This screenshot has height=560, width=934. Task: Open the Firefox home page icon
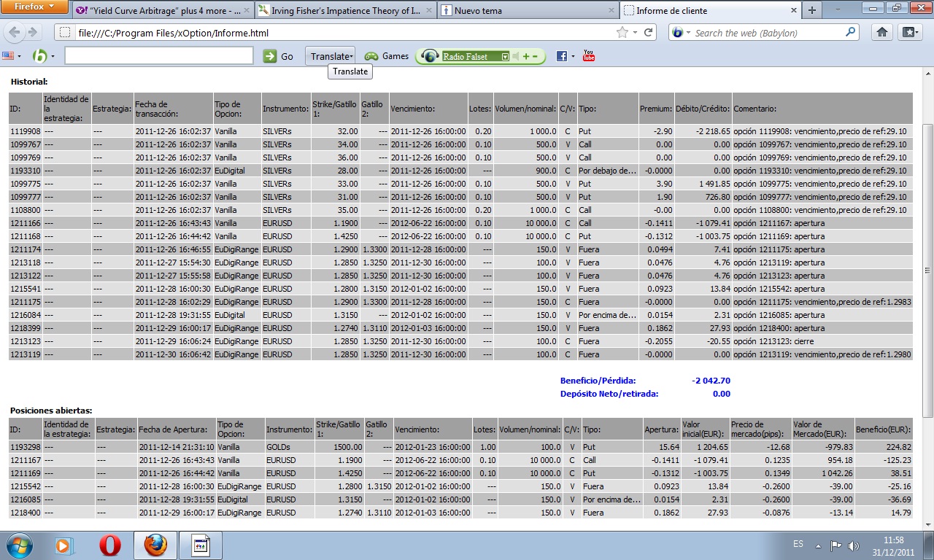[x=881, y=32]
